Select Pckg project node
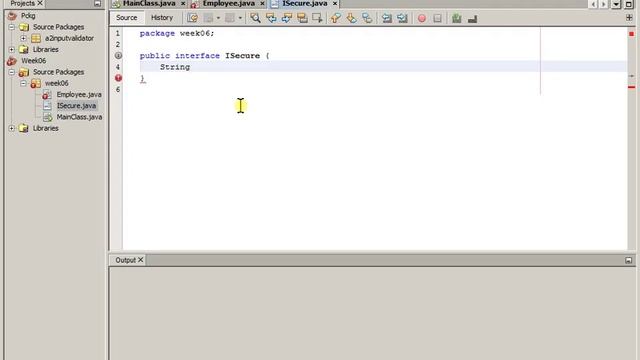640x360 pixels. point(28,16)
